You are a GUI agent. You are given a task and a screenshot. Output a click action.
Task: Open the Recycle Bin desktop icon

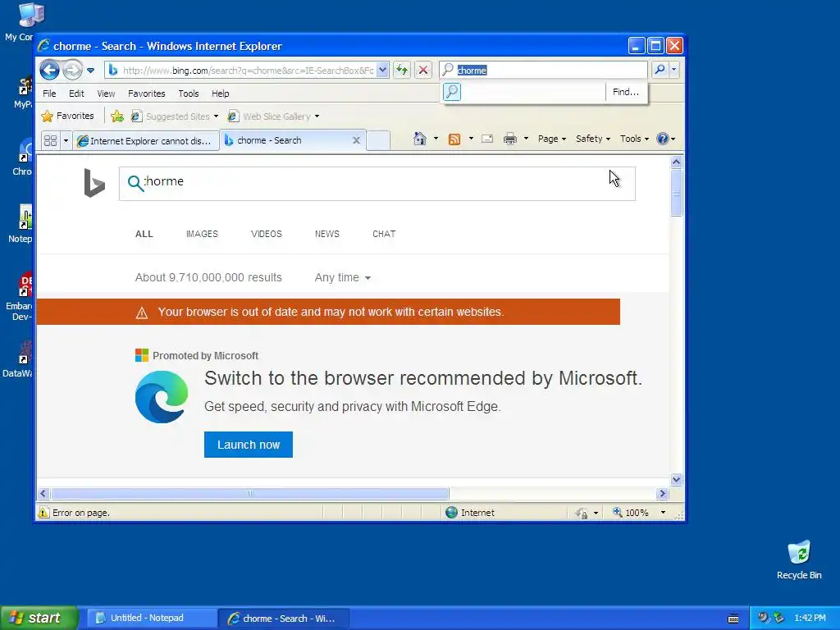click(x=799, y=560)
